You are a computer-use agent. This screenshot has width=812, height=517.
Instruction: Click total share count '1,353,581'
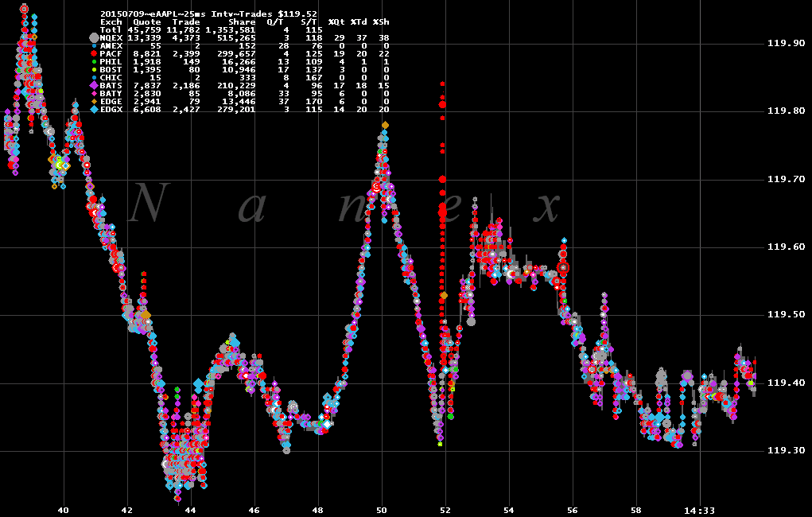click(x=231, y=30)
